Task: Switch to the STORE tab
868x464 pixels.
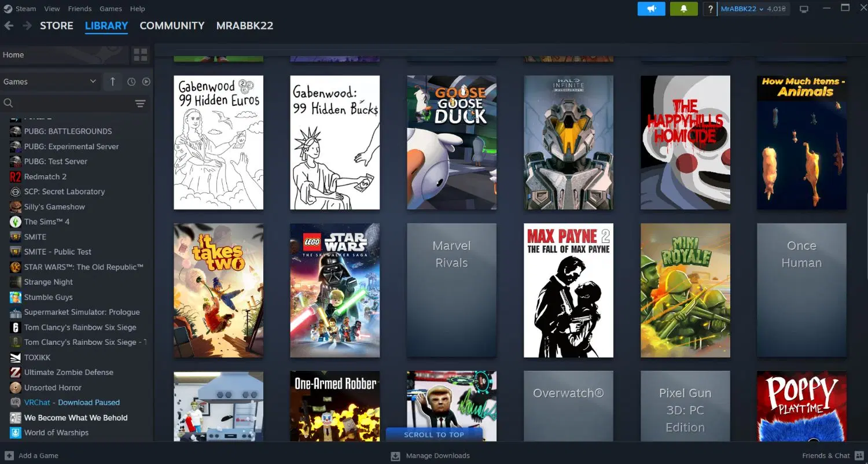Action: [x=57, y=25]
